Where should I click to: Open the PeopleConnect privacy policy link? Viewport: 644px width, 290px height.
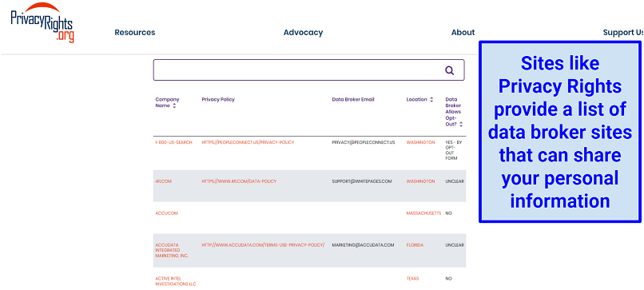[x=248, y=142]
